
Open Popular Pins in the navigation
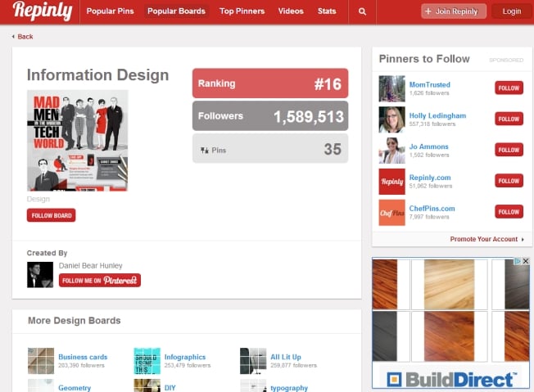click(x=110, y=11)
